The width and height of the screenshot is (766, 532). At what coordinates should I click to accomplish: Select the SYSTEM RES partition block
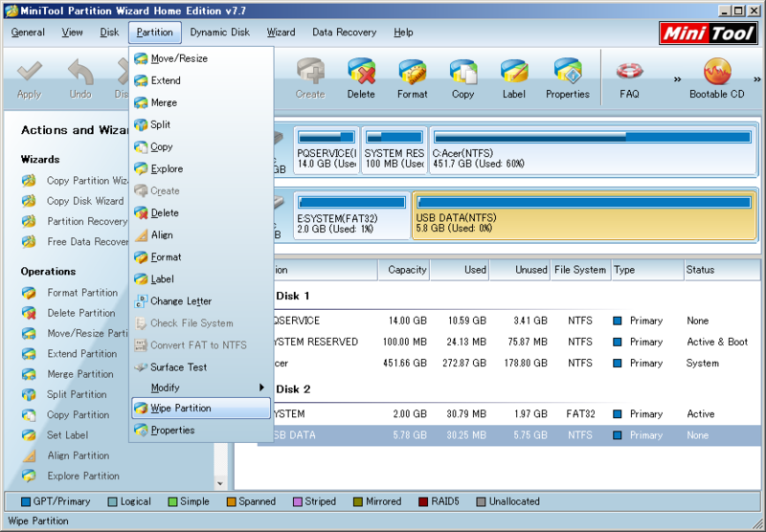(x=394, y=150)
